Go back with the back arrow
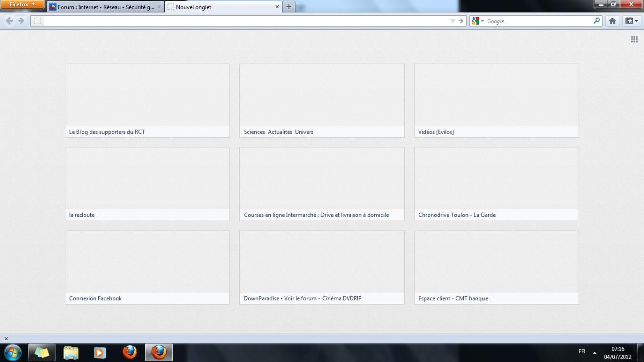 [9, 21]
